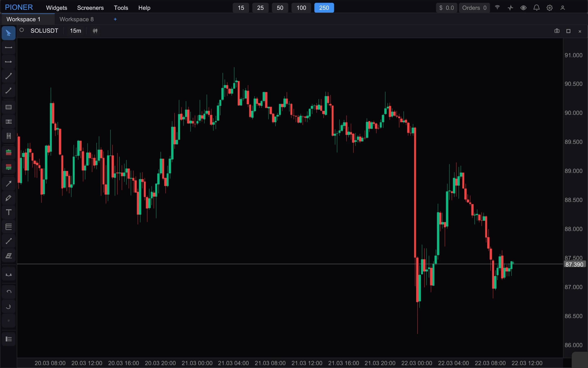588x368 pixels.
Task: Select the trend line with arrowhead tool
Action: (x=9, y=91)
